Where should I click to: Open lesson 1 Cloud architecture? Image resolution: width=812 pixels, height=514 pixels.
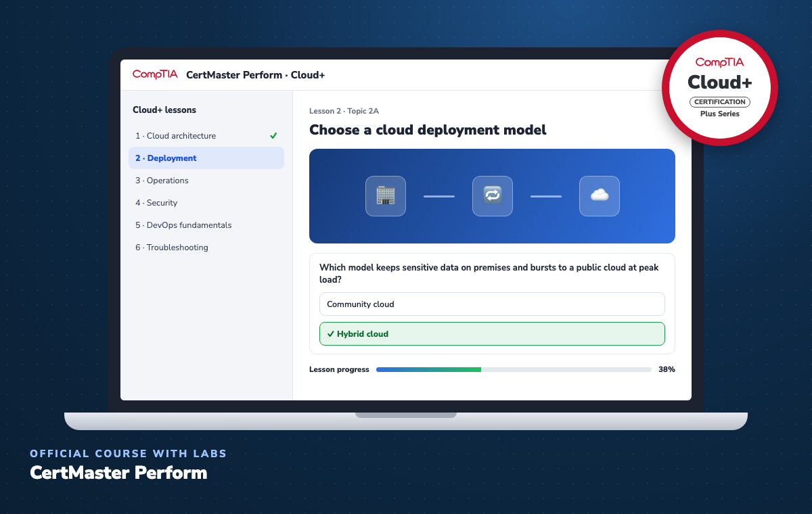click(206, 136)
